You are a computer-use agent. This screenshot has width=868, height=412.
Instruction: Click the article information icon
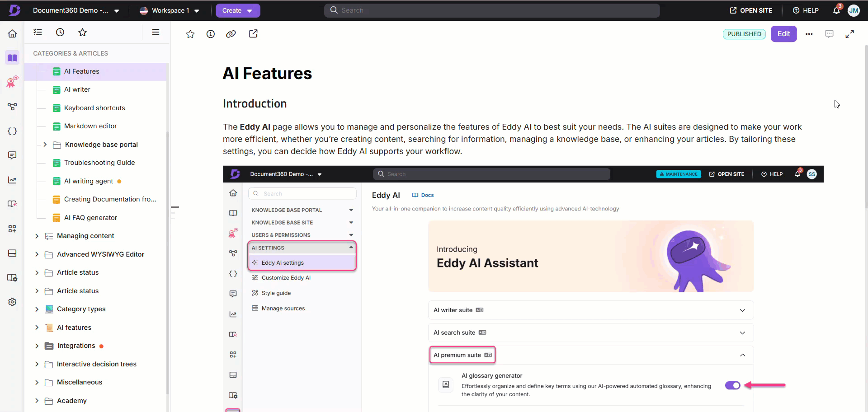211,34
